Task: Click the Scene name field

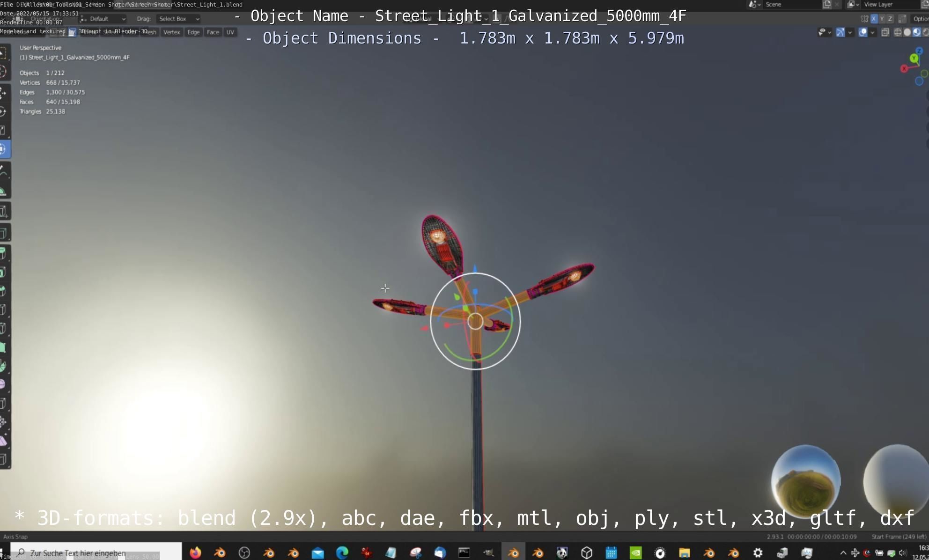Action: (791, 5)
